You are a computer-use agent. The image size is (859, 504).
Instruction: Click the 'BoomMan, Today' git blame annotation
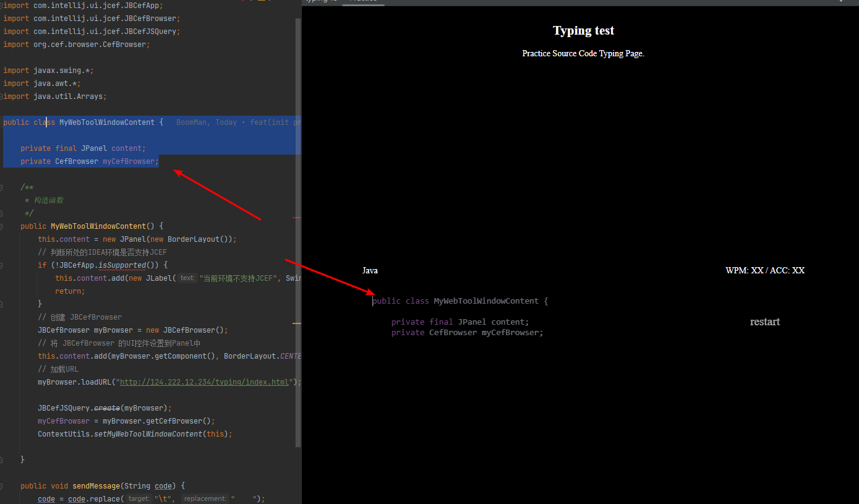[207, 122]
